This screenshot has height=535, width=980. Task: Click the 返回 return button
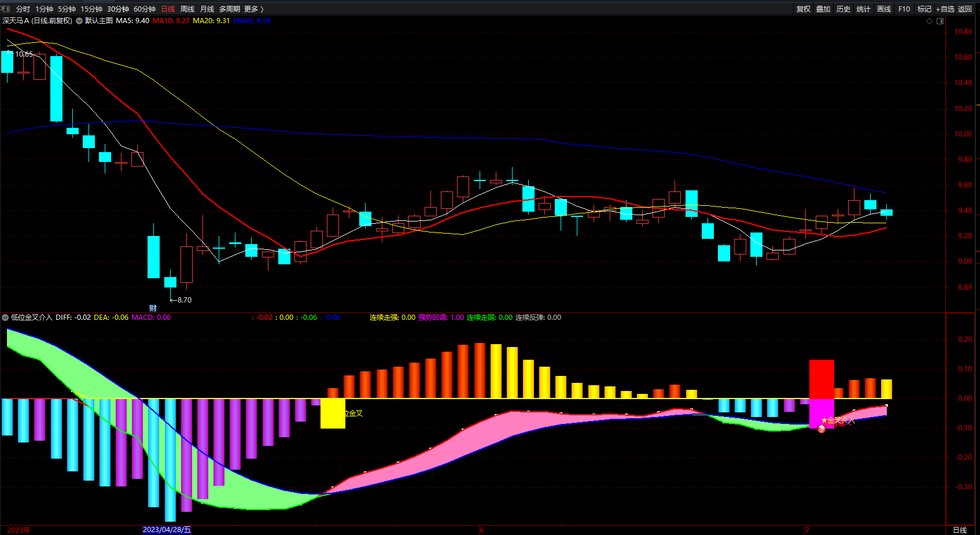(965, 9)
